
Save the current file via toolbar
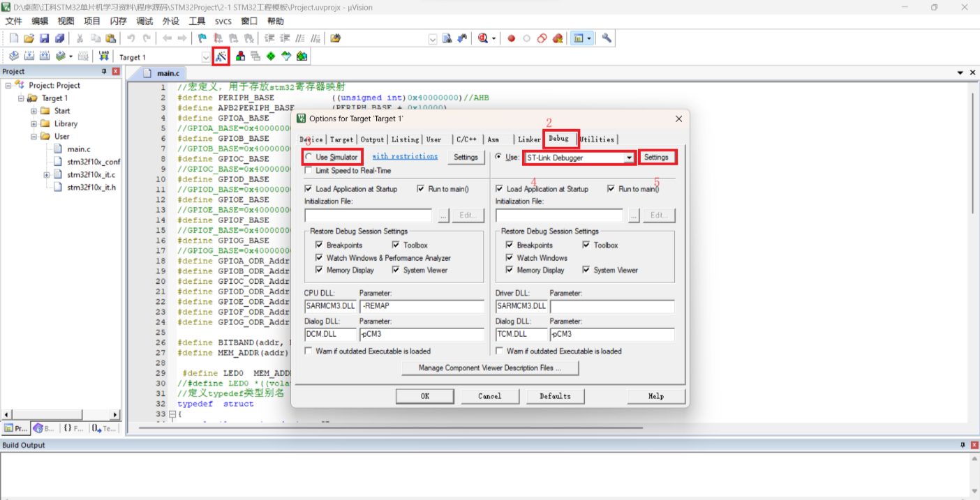[x=44, y=38]
